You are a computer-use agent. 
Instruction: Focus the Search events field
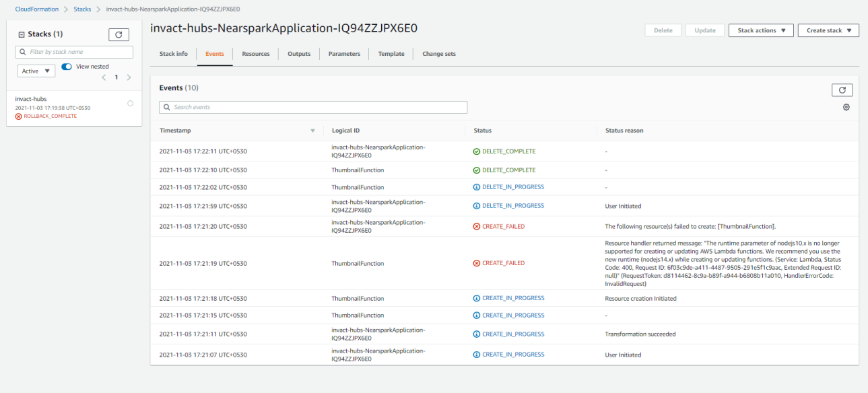(x=313, y=107)
